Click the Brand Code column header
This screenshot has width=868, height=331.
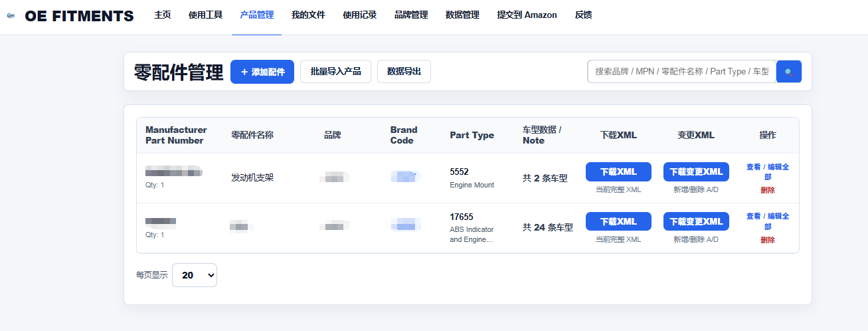(404, 135)
